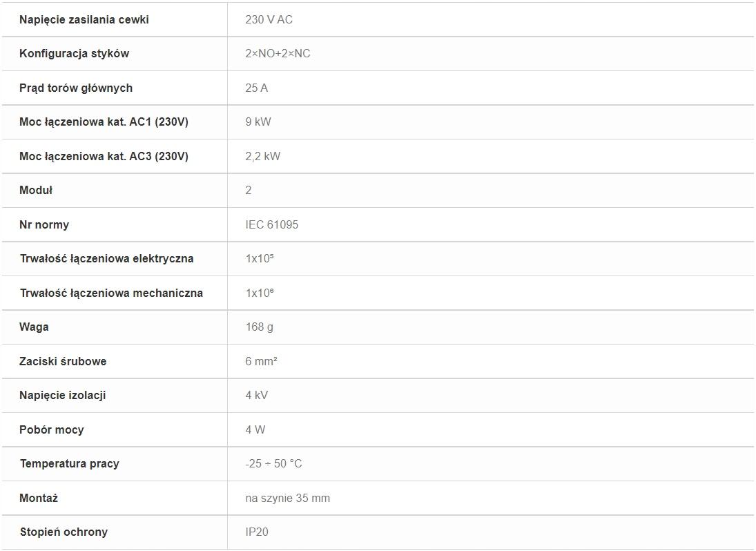The image size is (756, 551).
Task: Select the '2,2 kW' value
Action: [x=263, y=156]
